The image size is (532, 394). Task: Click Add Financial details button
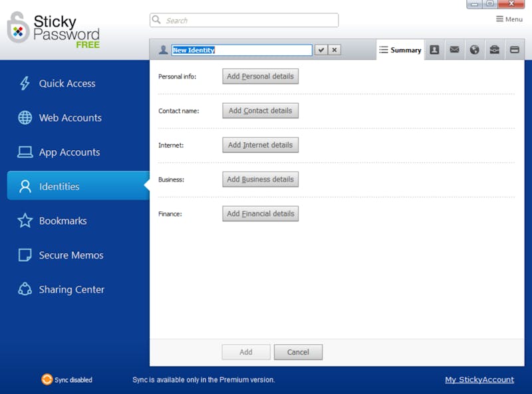260,214
